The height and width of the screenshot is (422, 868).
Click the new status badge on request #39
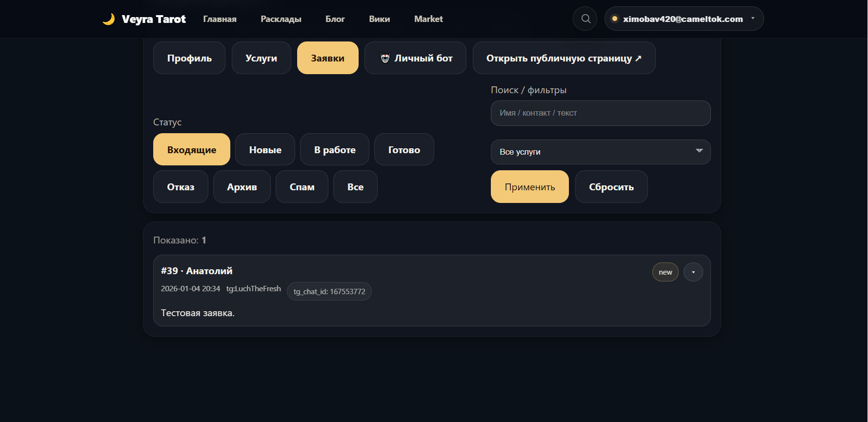[666, 272]
